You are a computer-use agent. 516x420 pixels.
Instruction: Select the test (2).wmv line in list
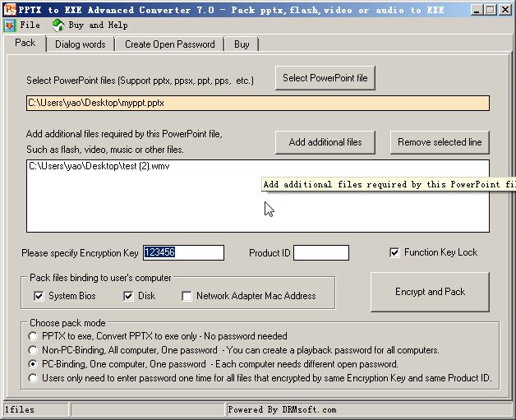pos(99,166)
